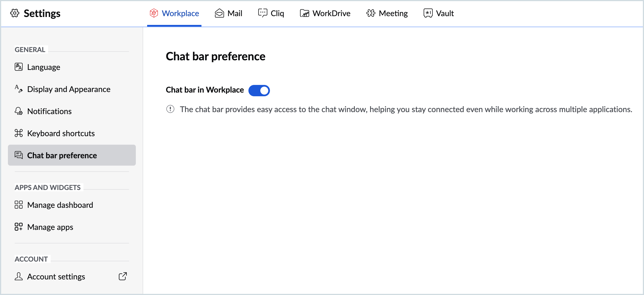
Task: Go to the Meeting settings tab
Action: point(387,13)
